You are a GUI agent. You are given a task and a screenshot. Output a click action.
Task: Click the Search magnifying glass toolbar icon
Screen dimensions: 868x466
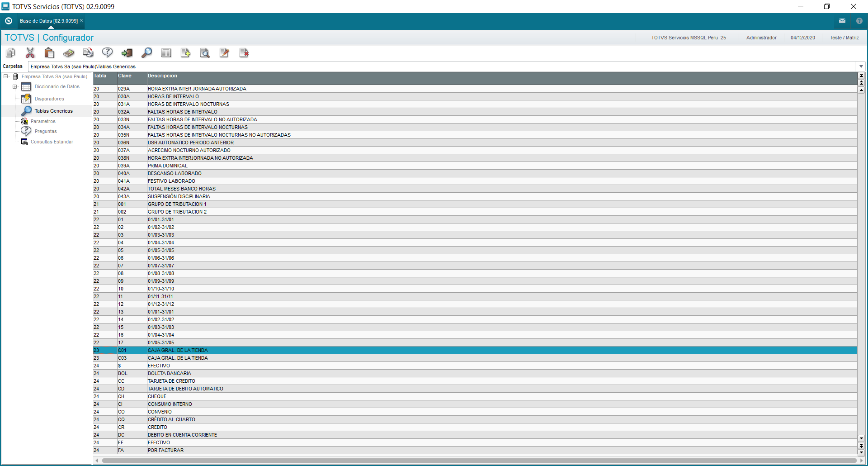click(146, 53)
